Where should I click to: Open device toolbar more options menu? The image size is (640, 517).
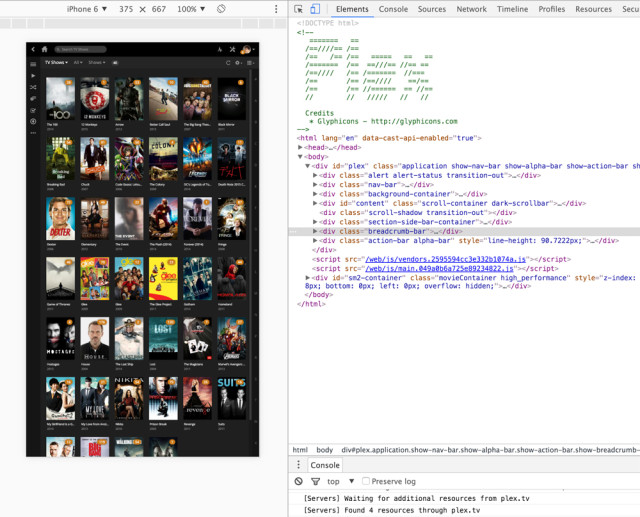point(276,9)
